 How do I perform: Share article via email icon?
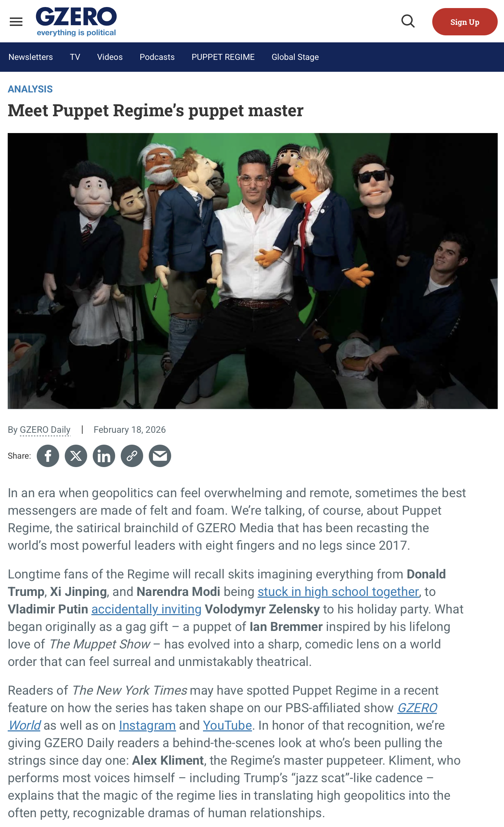pos(160,456)
